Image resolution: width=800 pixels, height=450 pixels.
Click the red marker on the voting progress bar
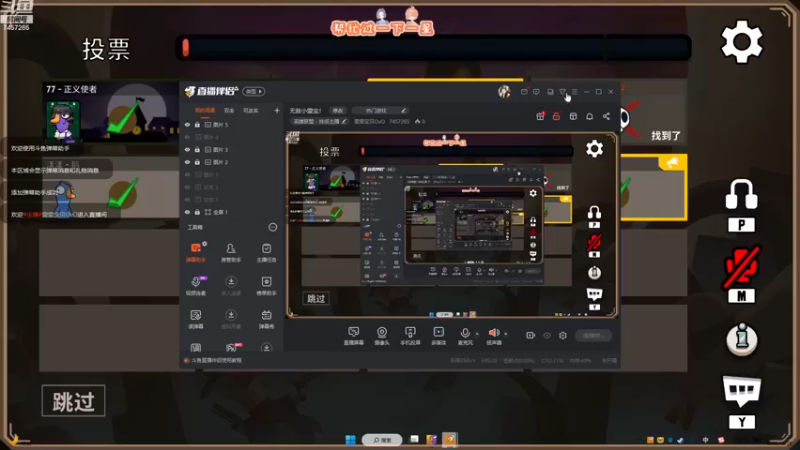point(186,47)
